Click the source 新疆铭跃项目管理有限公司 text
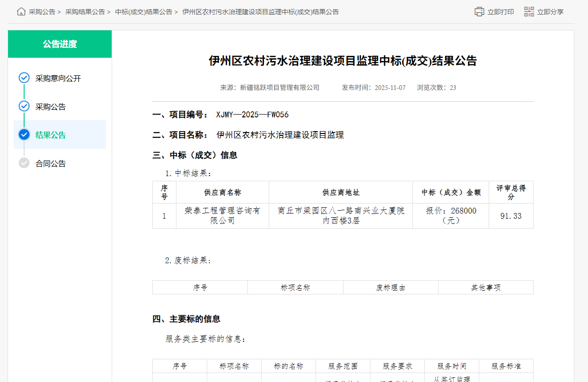 pyautogui.click(x=280, y=88)
